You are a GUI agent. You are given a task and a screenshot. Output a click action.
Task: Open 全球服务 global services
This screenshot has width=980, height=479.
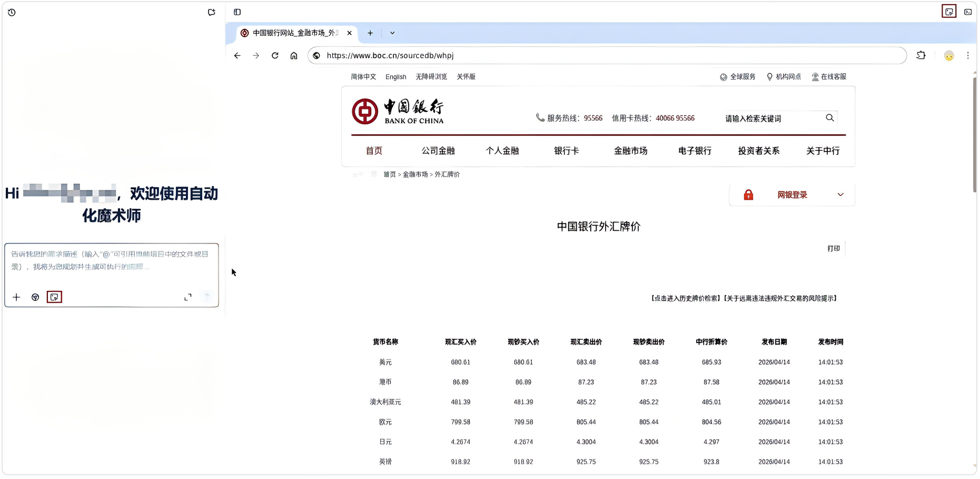click(x=738, y=76)
